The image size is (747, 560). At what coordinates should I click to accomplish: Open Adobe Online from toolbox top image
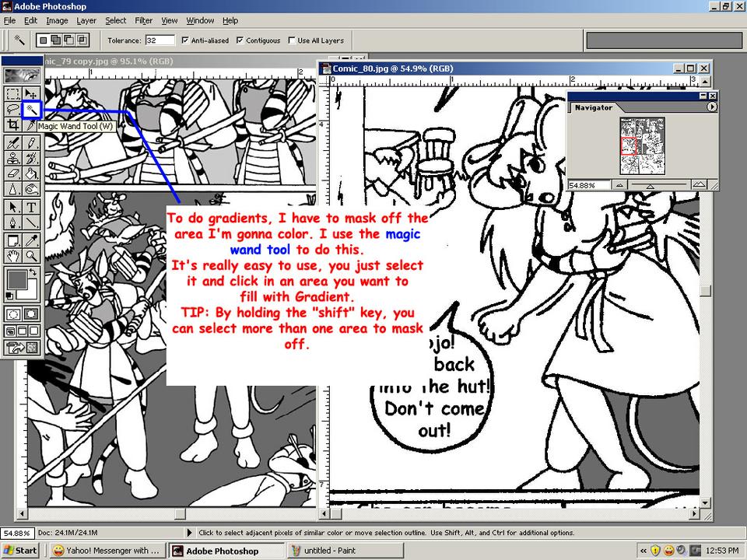22,75
